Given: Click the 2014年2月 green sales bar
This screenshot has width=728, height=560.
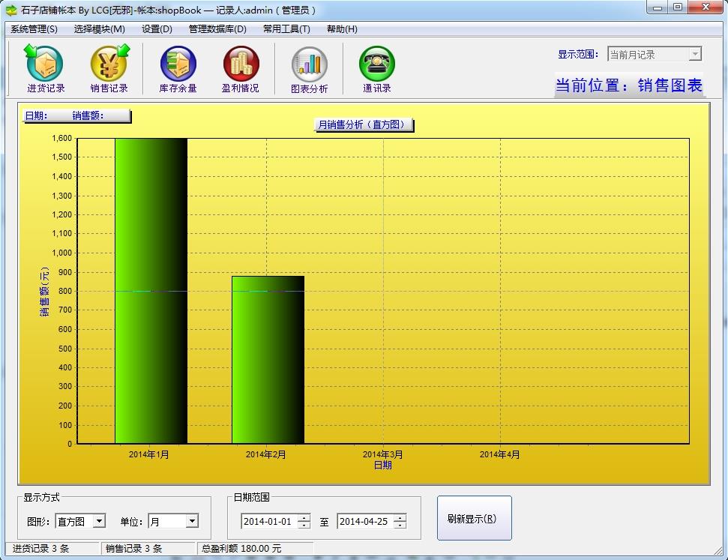Looking at the screenshot, I should [268, 360].
